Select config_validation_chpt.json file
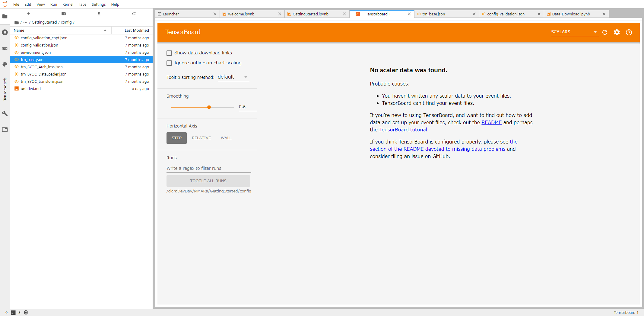Screen dimensions: 644x316 [x=81, y=38]
